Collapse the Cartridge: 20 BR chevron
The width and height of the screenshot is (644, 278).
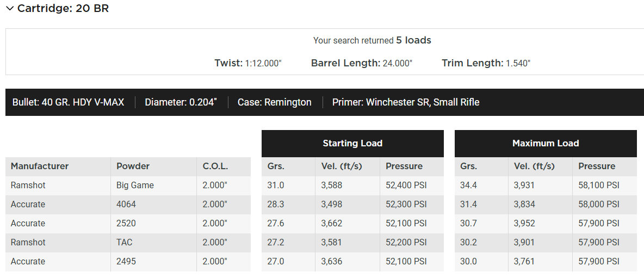coord(10,9)
